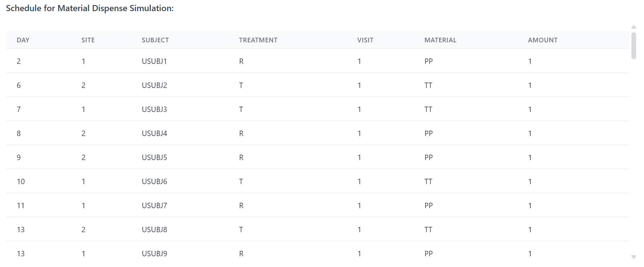Select the USUBJ2 subject cell
Screen dimensions: 644x267
(154, 85)
